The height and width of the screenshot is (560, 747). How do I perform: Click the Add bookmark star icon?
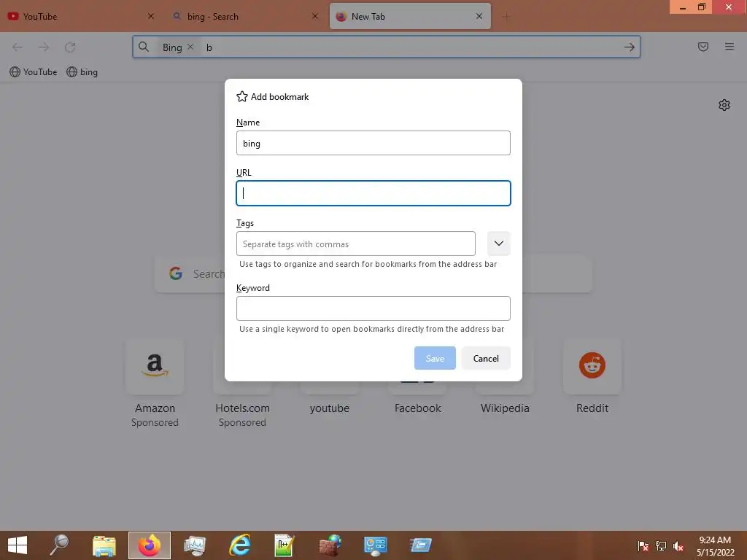(242, 97)
